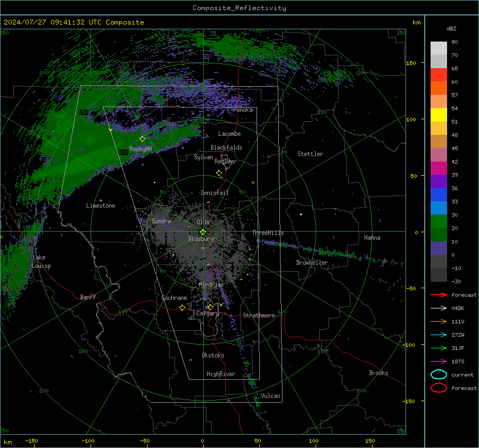This screenshot has width=479, height=448.
Task: Click the yellow diamond at radar center near Didsbury
Action: click(203, 232)
